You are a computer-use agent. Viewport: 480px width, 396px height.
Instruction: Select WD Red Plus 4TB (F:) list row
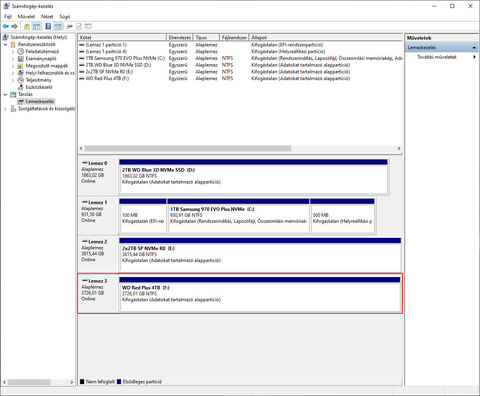(x=240, y=78)
